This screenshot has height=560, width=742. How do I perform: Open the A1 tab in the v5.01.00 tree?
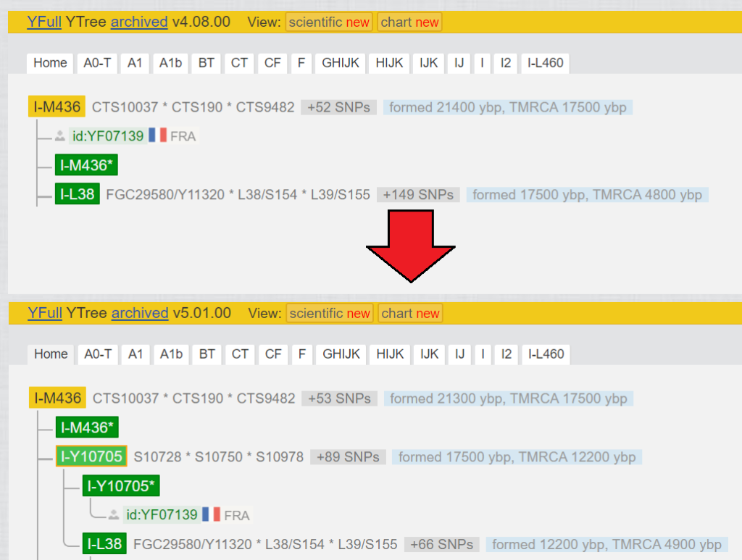pyautogui.click(x=136, y=354)
